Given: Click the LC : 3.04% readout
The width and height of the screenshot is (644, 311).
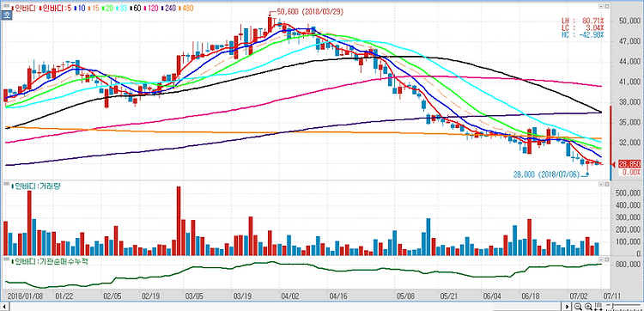Looking at the screenshot, I should [583, 27].
